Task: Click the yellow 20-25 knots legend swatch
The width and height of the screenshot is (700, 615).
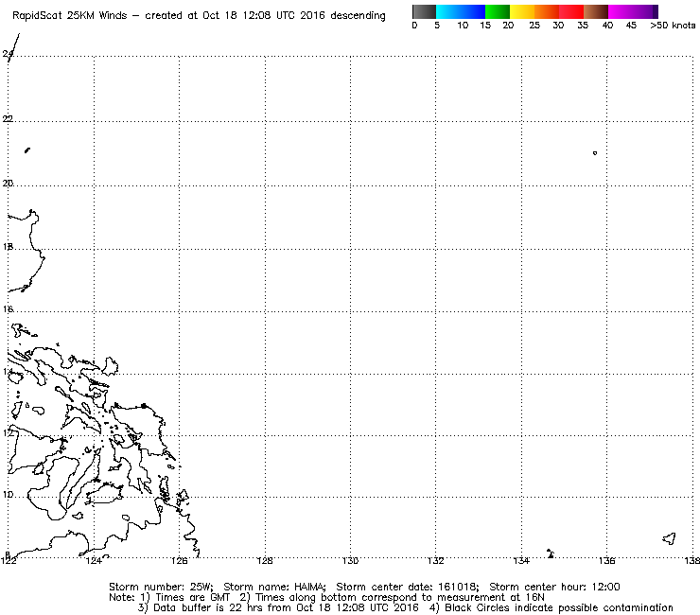Action: [x=522, y=11]
